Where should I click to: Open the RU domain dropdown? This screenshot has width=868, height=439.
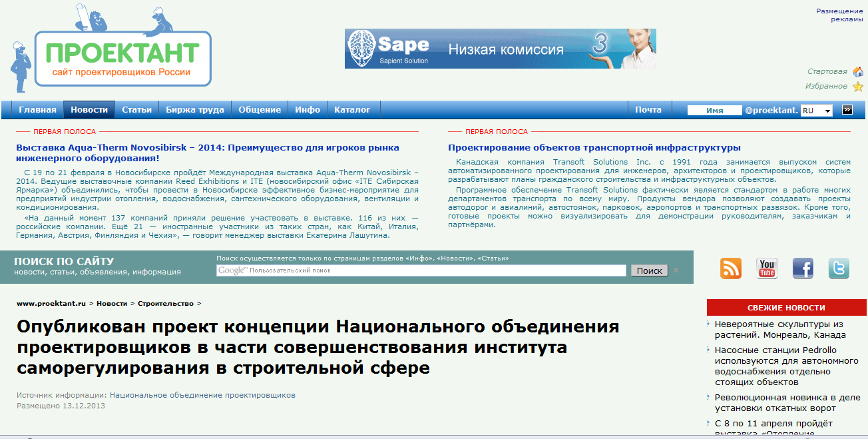(x=816, y=109)
